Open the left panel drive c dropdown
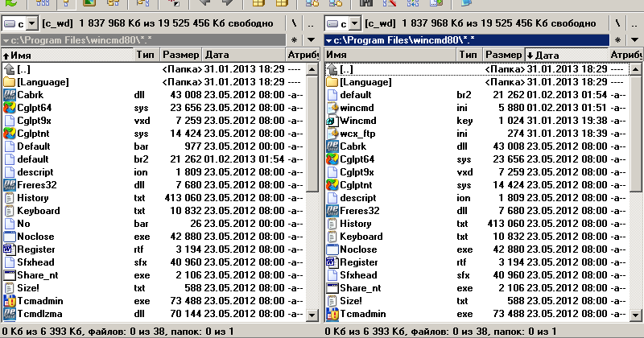The image size is (644, 338). click(32, 23)
